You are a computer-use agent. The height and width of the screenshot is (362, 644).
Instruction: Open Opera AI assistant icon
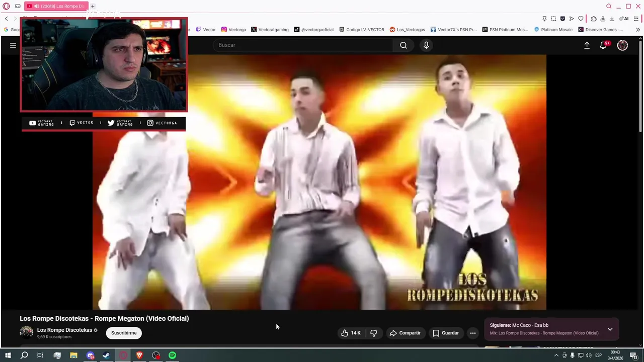(624, 19)
